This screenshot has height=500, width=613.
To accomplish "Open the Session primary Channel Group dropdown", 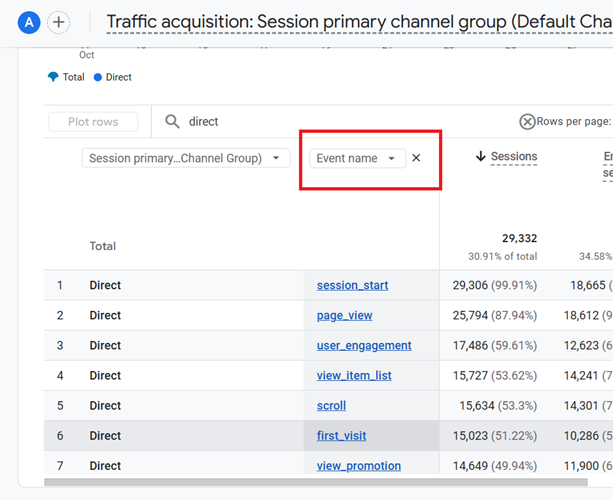I will point(186,158).
